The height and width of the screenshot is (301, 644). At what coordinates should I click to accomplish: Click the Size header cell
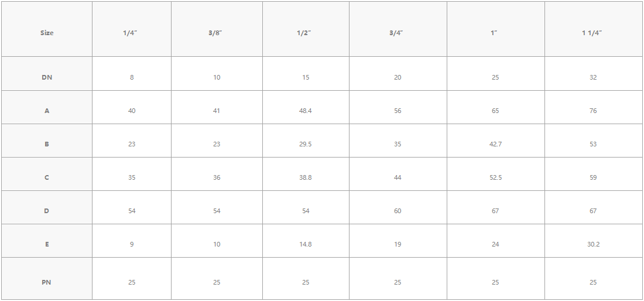(x=47, y=33)
